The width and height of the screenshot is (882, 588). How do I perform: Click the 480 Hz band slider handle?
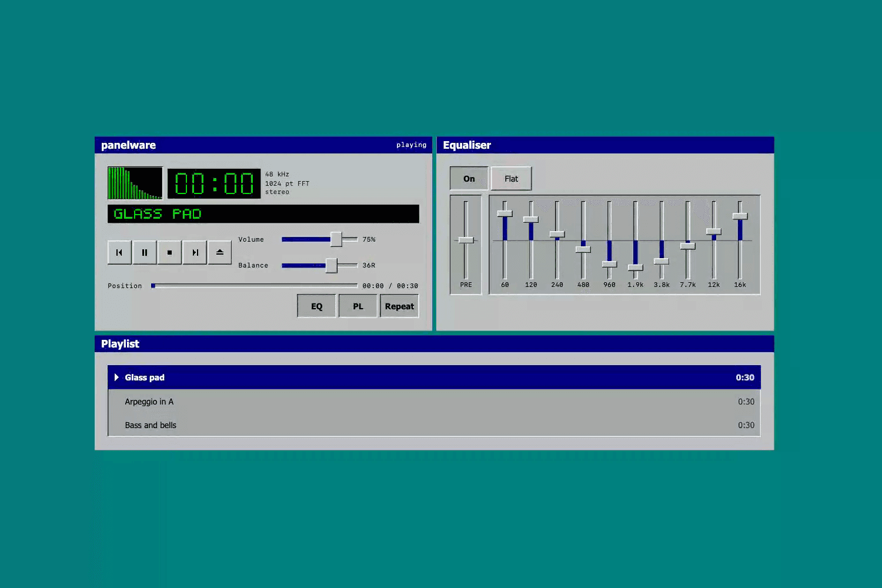583,249
